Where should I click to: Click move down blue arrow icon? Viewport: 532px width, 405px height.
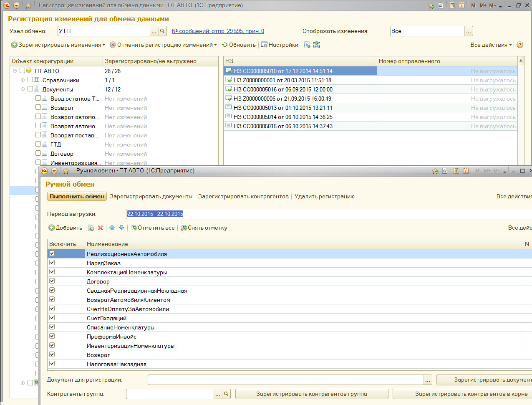pyautogui.click(x=121, y=228)
